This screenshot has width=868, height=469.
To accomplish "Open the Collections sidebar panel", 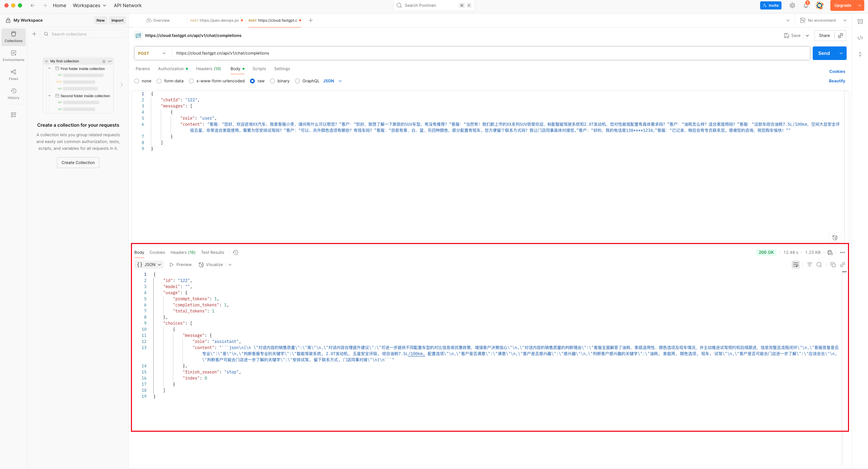I will click(x=14, y=37).
